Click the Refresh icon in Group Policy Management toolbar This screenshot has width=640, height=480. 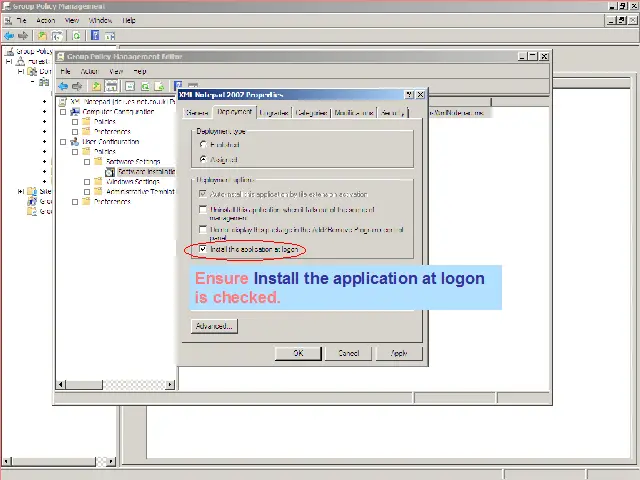[x=76, y=35]
